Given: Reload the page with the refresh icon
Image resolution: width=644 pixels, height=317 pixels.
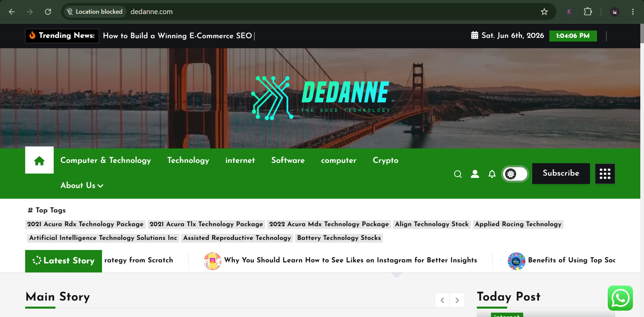Looking at the screenshot, I should pyautogui.click(x=48, y=12).
